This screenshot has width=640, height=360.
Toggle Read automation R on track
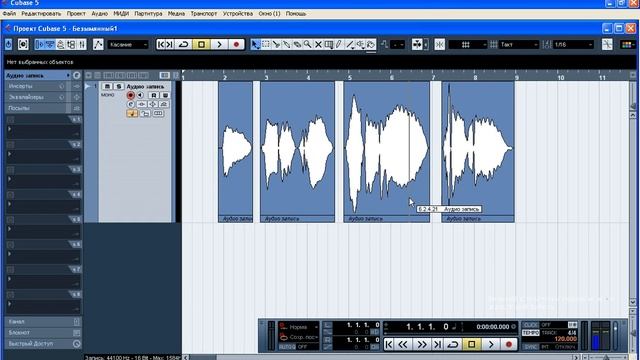pos(154,95)
